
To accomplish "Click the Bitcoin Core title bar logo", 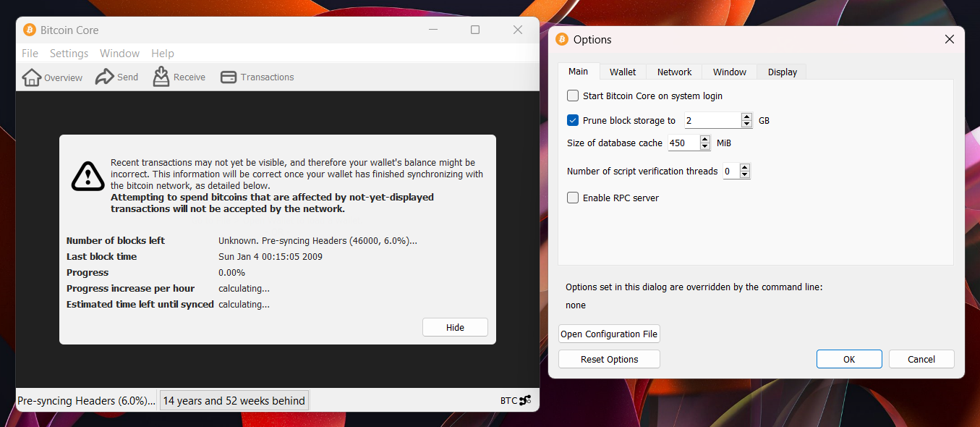I will tap(30, 30).
